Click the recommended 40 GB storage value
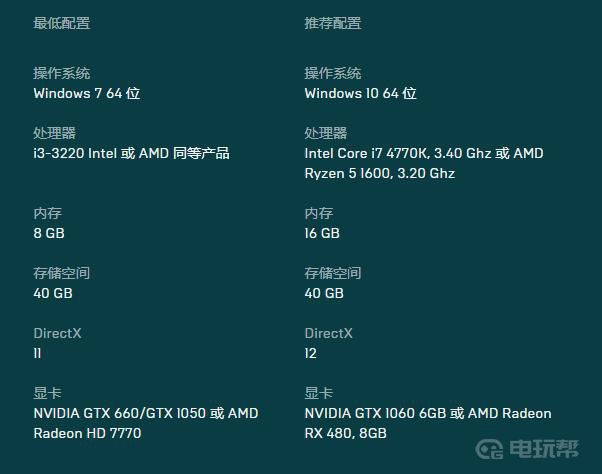This screenshot has height=474, width=602. pyautogui.click(x=324, y=293)
